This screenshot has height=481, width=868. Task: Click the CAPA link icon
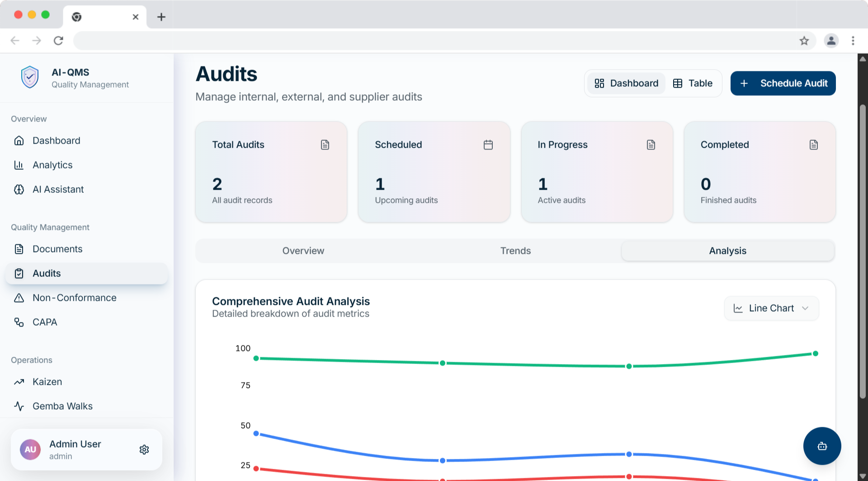[19, 322]
